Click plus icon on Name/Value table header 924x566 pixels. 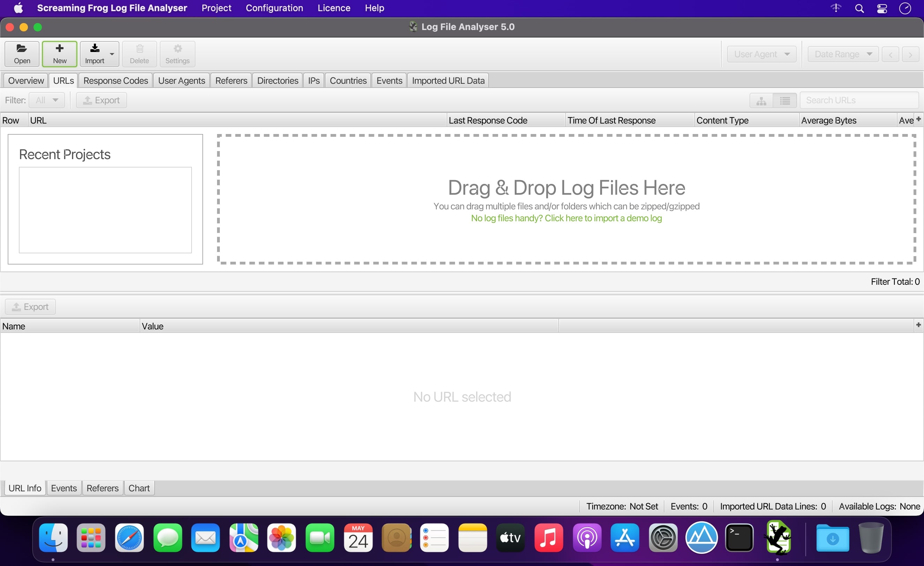918,325
